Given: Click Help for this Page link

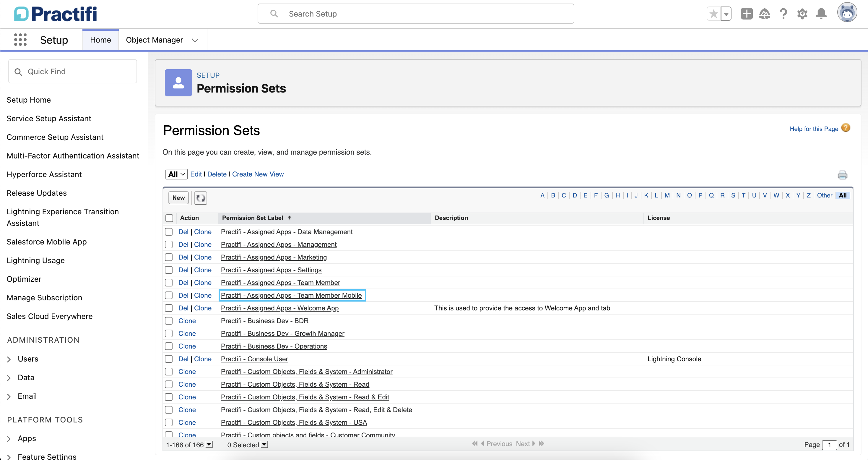Looking at the screenshot, I should point(814,129).
